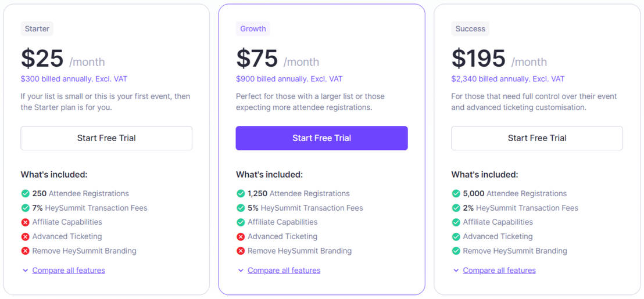The height and width of the screenshot is (299, 644).
Task: Click green check beside Growth 5% Transaction Fees
Action: tap(241, 208)
